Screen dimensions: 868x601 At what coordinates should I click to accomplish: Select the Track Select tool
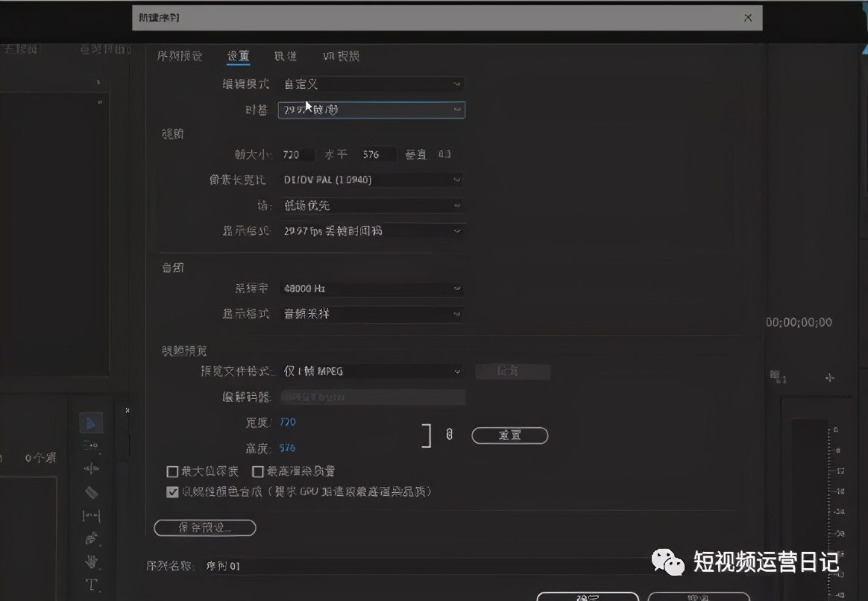pos(92,446)
